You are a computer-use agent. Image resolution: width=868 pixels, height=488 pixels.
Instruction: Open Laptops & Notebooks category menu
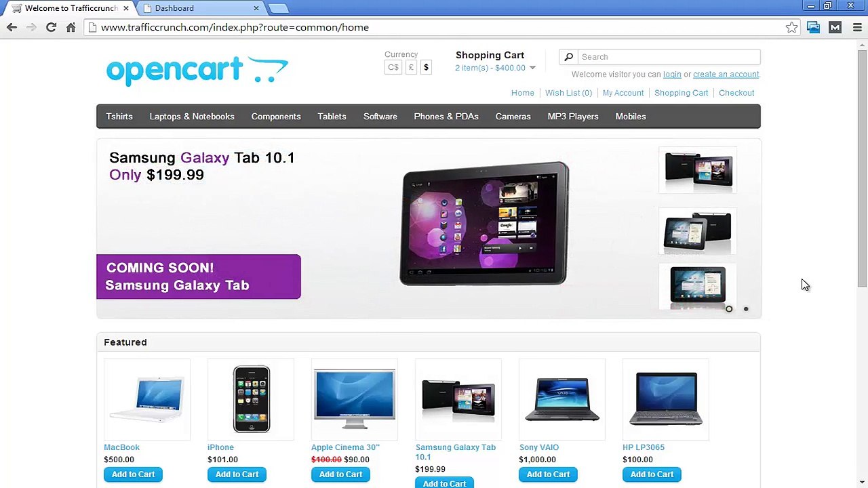(192, 117)
